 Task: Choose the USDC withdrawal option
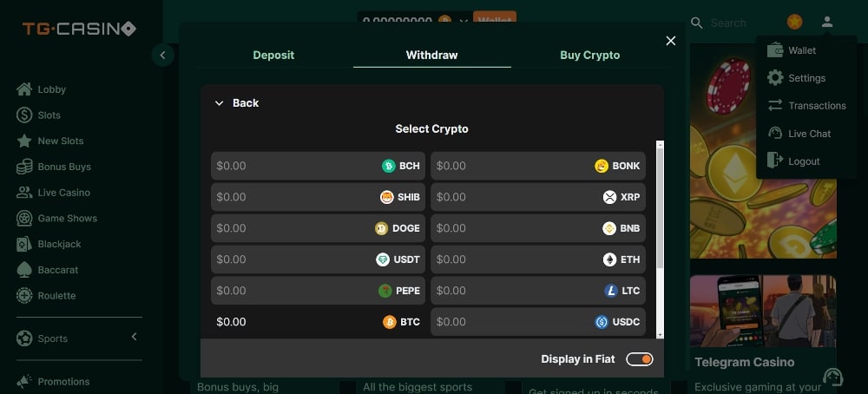538,321
